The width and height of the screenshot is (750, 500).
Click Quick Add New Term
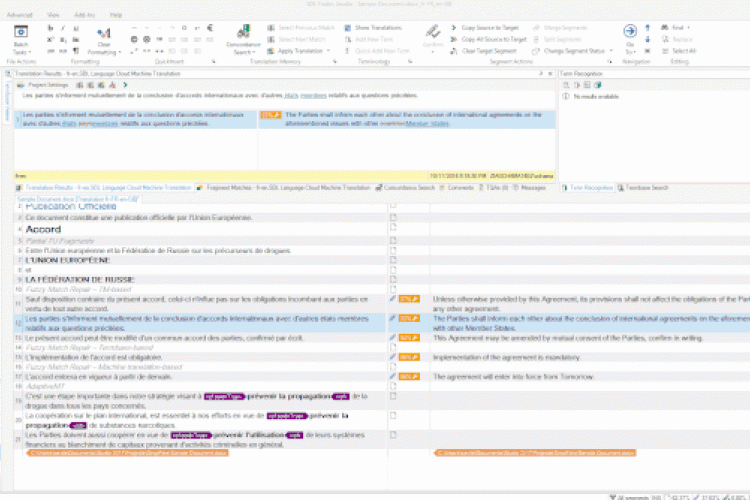click(377, 51)
